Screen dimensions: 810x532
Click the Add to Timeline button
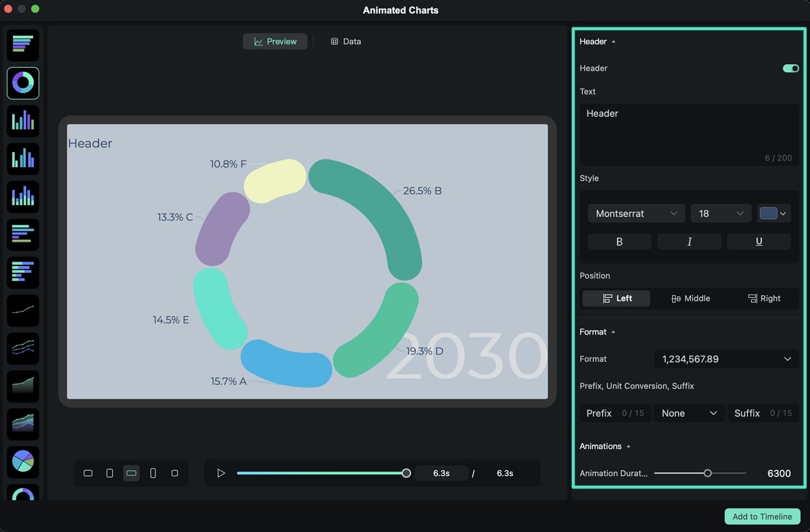point(761,516)
